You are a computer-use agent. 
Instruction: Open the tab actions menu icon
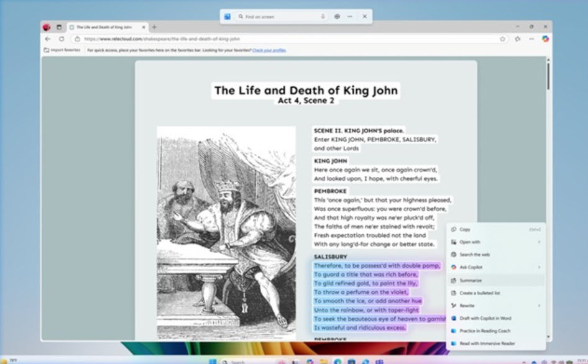(59, 27)
